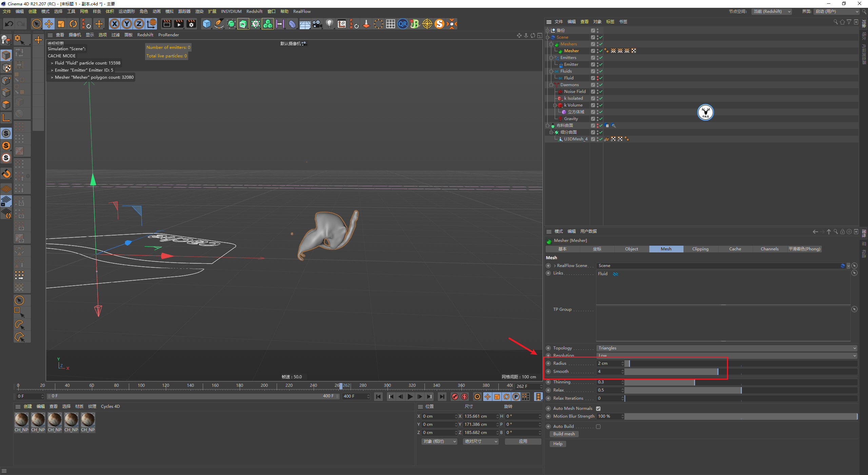Go to end of timeline

442,397
